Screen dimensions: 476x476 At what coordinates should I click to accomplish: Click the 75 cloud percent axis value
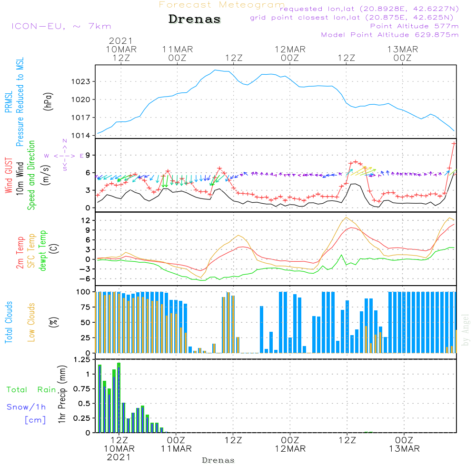86,307
